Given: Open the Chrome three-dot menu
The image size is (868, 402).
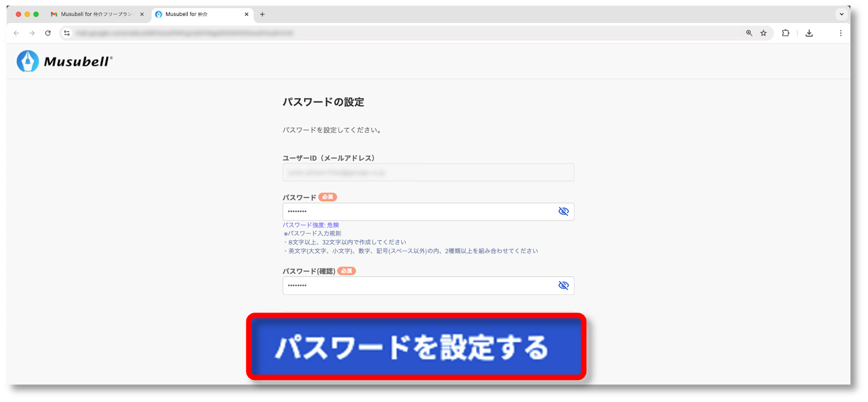Looking at the screenshot, I should pos(840,33).
